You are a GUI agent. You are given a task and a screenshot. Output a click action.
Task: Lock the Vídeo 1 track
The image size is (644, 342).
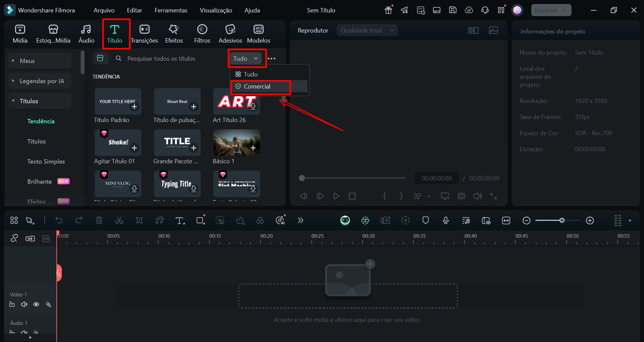(12, 304)
